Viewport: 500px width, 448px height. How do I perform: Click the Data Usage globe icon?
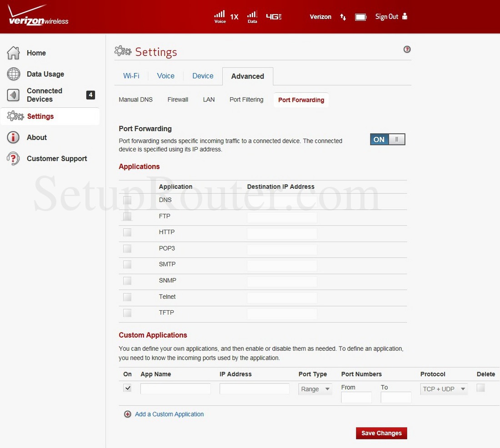click(x=13, y=74)
